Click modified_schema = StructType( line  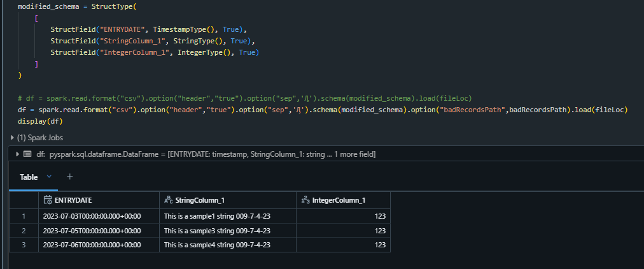click(76, 6)
